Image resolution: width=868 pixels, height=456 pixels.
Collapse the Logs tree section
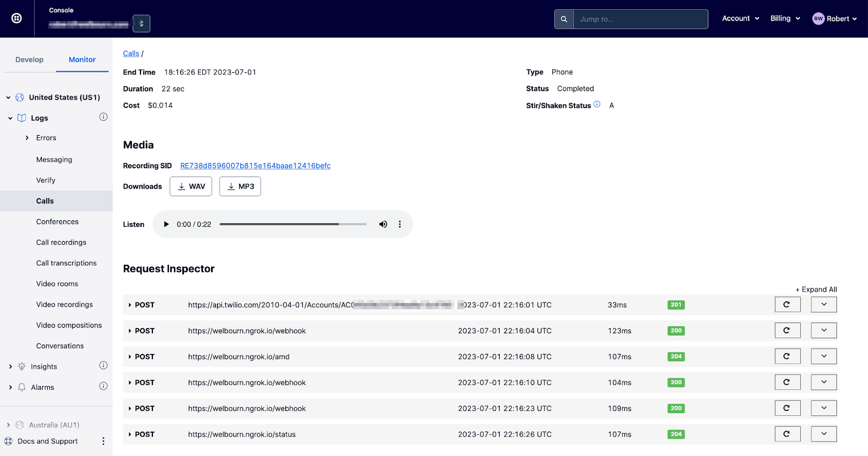[10, 118]
